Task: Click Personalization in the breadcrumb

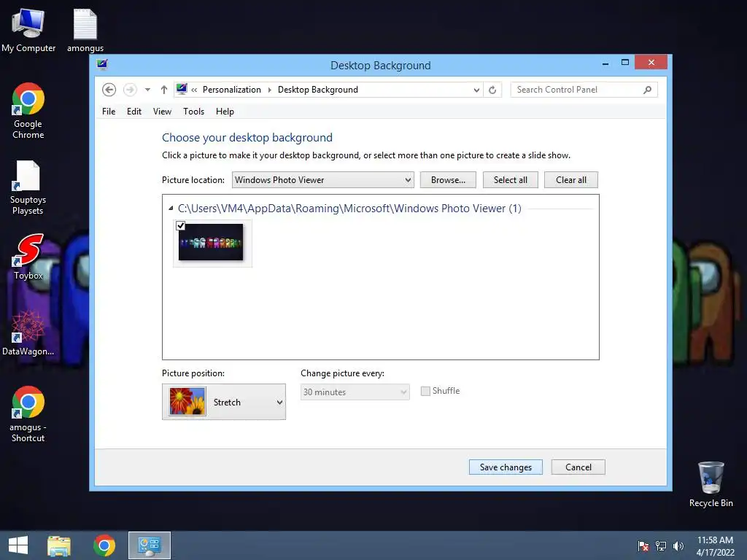Action: (231, 90)
